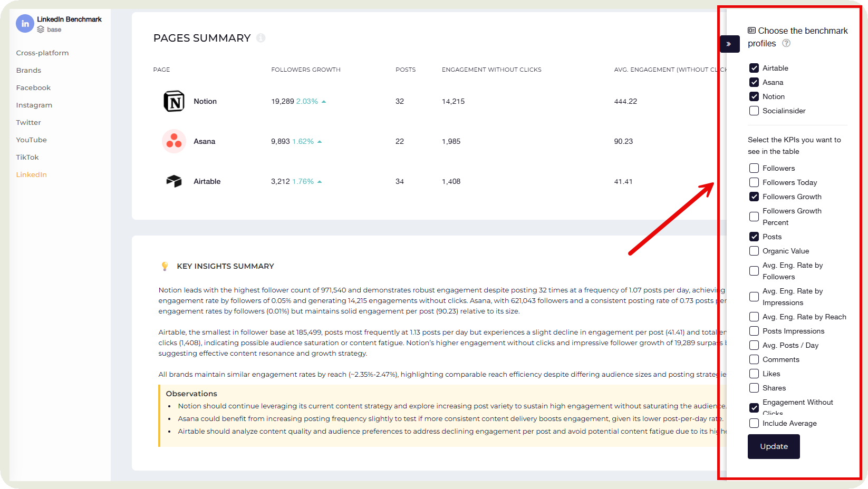
Task: Uncheck the Airtable benchmark profile
Action: pyautogui.click(x=754, y=67)
